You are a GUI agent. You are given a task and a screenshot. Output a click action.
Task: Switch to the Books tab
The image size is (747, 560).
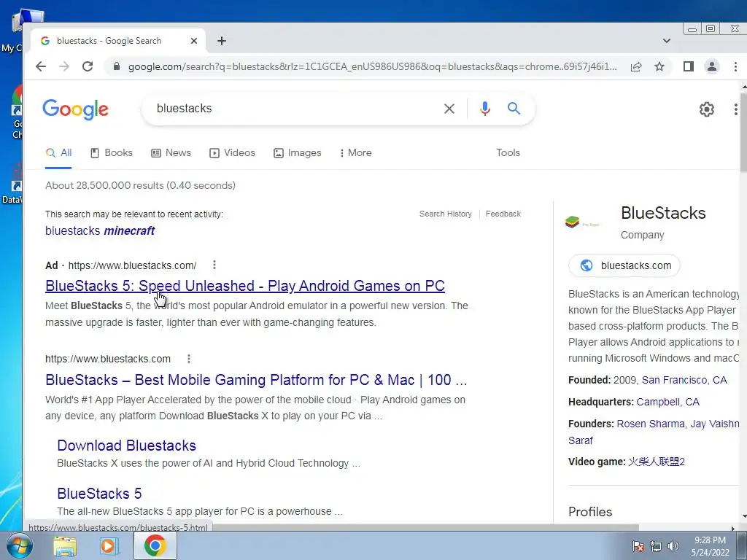click(x=112, y=153)
